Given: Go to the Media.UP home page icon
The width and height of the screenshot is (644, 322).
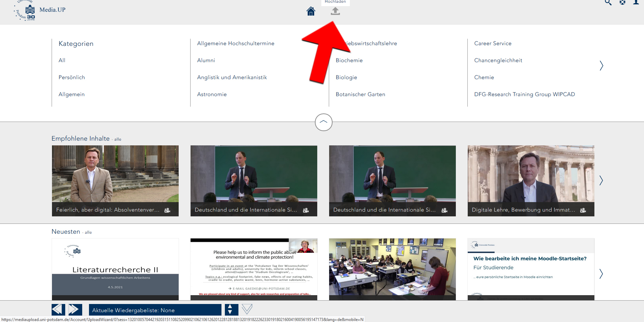Looking at the screenshot, I should click(311, 11).
